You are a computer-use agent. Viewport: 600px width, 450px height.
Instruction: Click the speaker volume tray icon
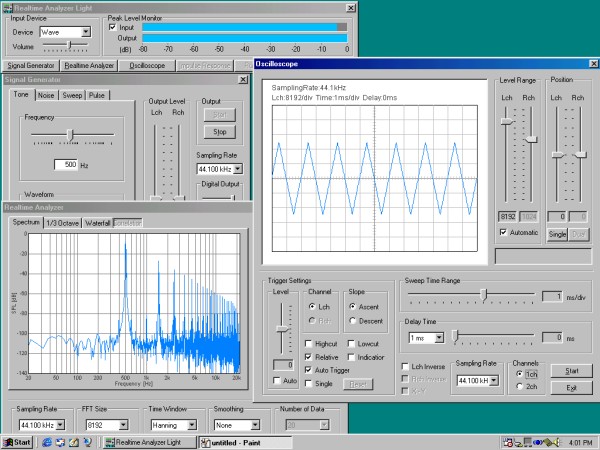tap(556, 443)
